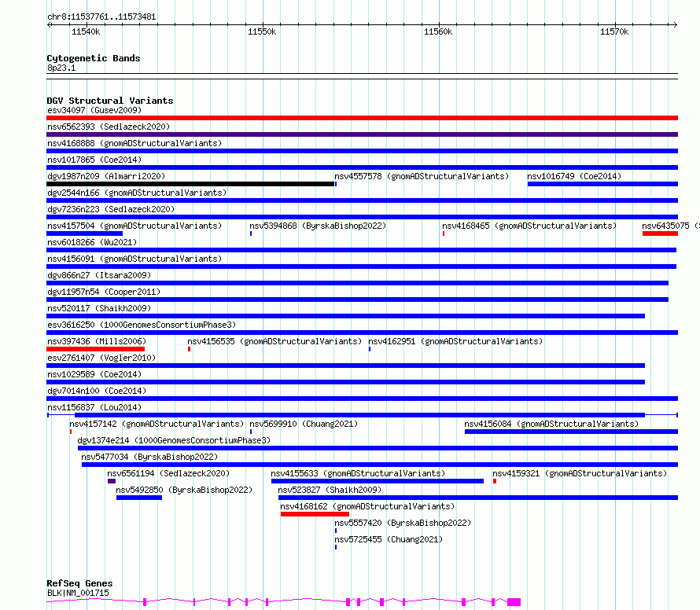This screenshot has height=610, width=700.
Task: Click the 8p23.1 cytogenetic band label
Action: pos(61,68)
